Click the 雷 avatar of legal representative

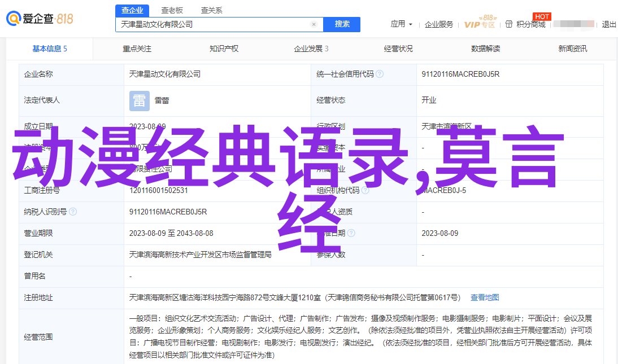point(140,101)
